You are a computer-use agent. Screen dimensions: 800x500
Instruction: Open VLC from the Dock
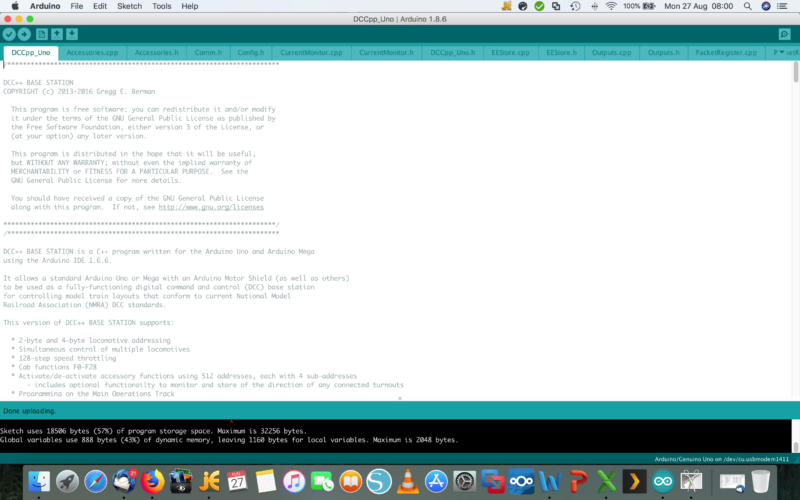point(407,481)
